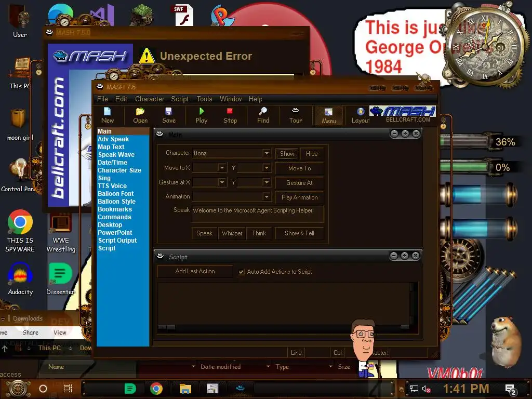
Task: Click the Think button
Action: [259, 233]
